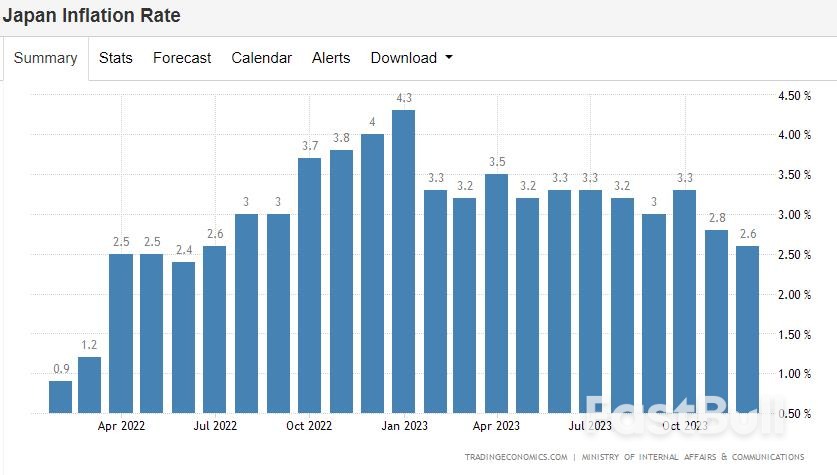Select the Summary tab
The image size is (837, 475).
point(45,58)
